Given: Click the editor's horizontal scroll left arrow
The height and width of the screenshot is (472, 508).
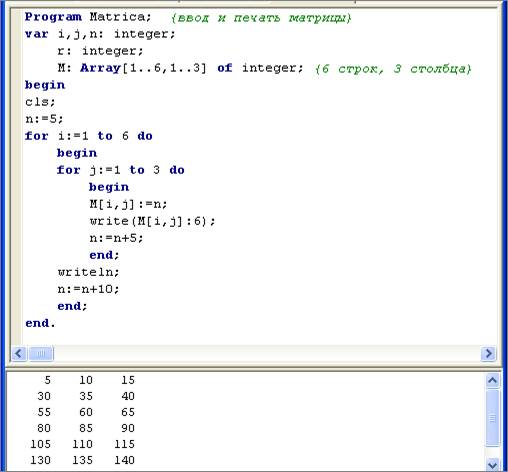Looking at the screenshot, I should [x=19, y=353].
